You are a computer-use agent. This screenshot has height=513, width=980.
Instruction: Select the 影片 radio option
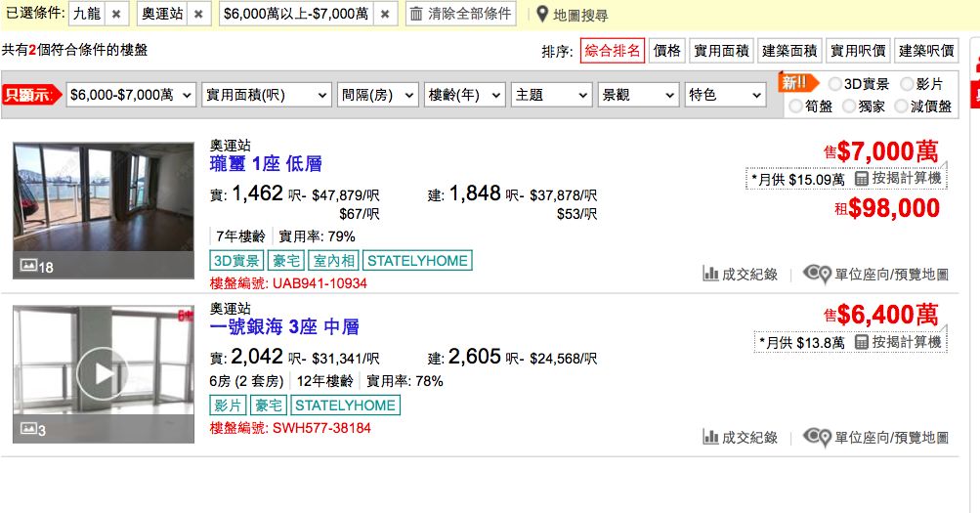[x=907, y=84]
